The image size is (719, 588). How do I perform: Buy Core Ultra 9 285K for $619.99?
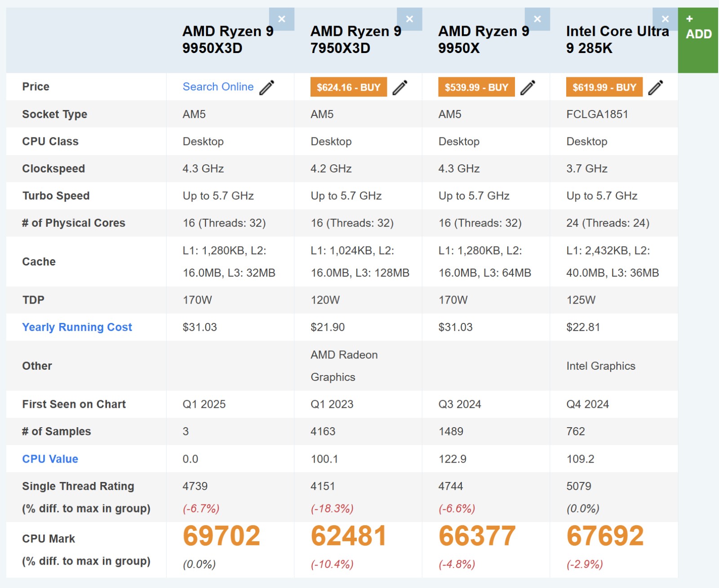point(604,87)
